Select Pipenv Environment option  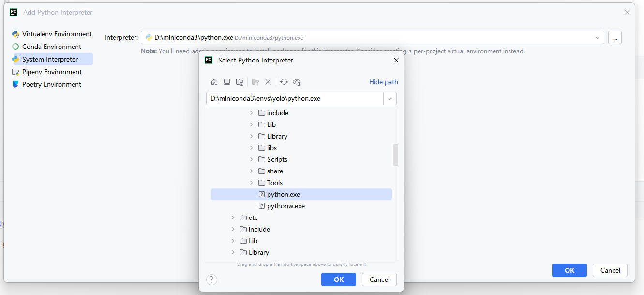tap(52, 72)
